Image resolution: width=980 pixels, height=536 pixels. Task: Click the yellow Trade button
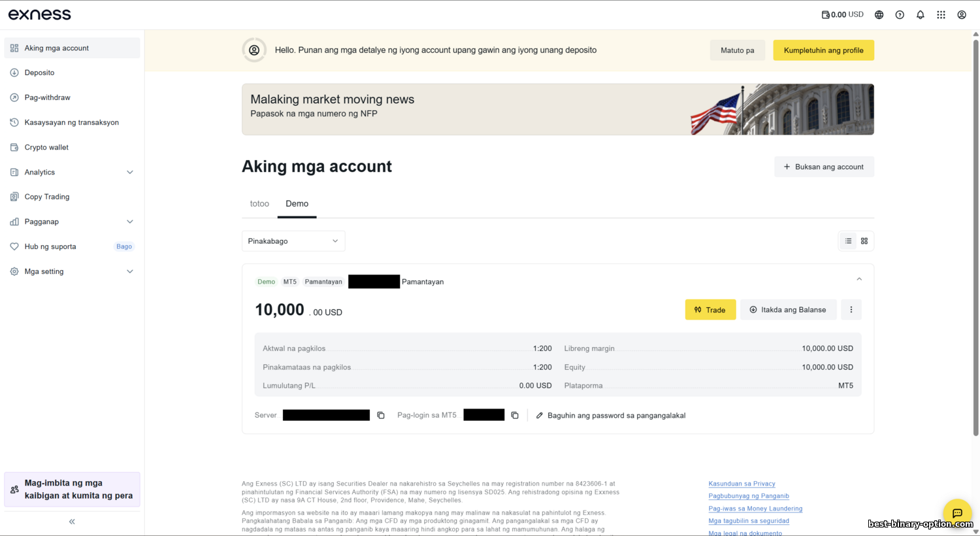pyautogui.click(x=710, y=310)
